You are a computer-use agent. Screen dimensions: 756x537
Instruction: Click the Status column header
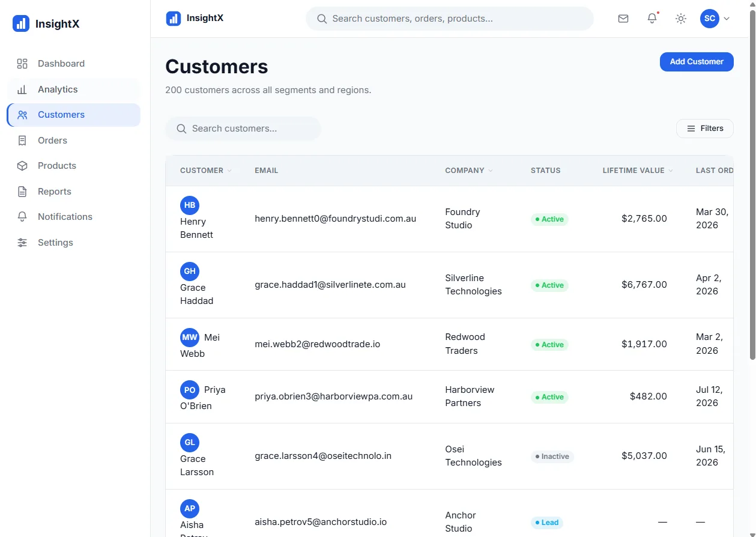(546, 171)
